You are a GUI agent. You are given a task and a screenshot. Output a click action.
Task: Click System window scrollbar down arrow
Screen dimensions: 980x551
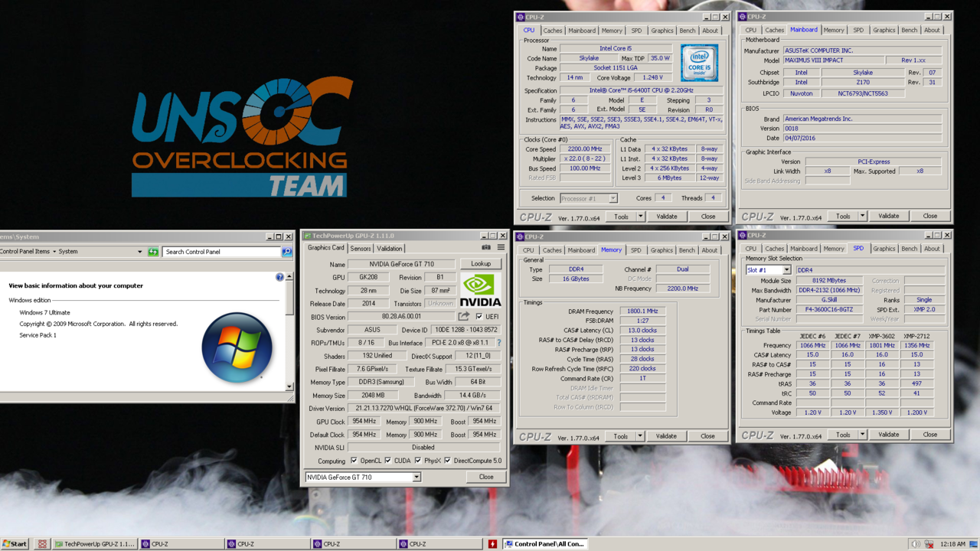tap(289, 386)
